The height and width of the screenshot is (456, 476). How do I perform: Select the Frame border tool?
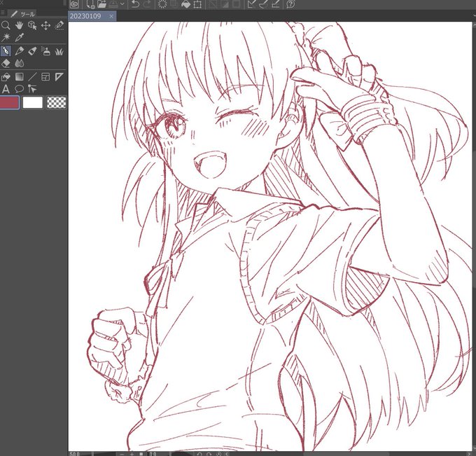pyautogui.click(x=45, y=77)
